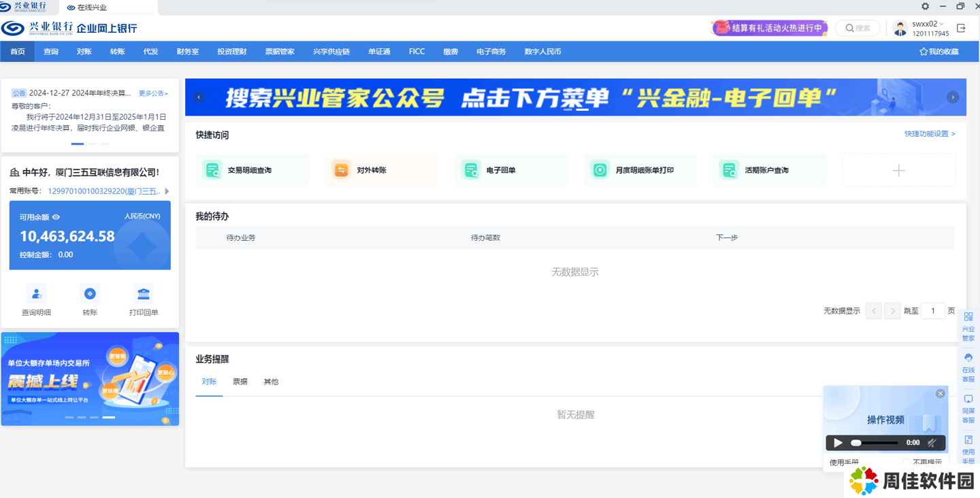The width and height of the screenshot is (980, 498).
Task: Open 交易明细查询 quick access shortcut
Action: [252, 170]
